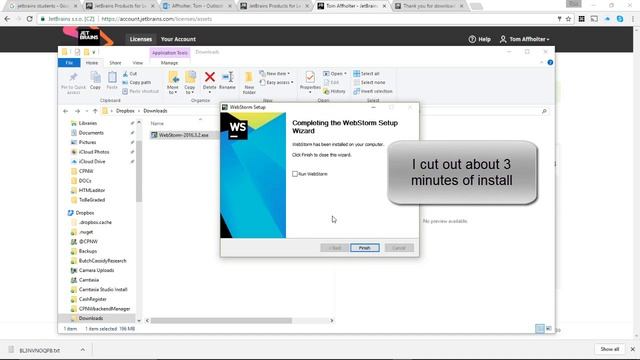Open recent locations dropdown arrow

pos(87,111)
